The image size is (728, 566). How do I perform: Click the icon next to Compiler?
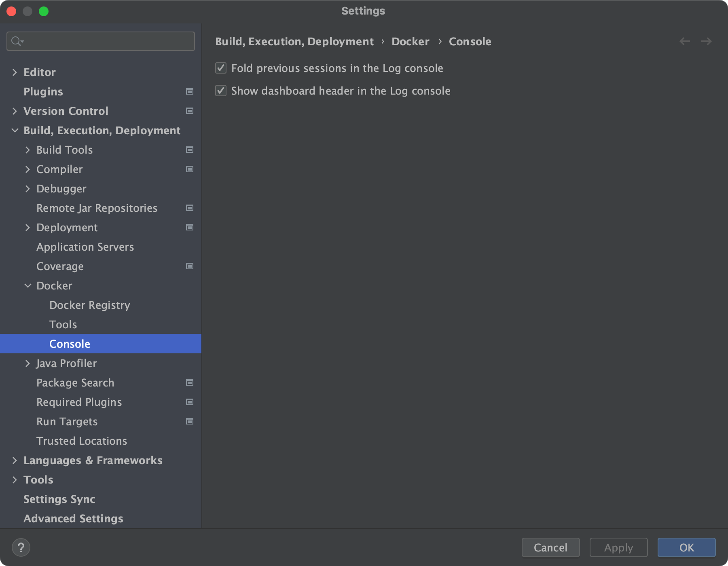189,169
